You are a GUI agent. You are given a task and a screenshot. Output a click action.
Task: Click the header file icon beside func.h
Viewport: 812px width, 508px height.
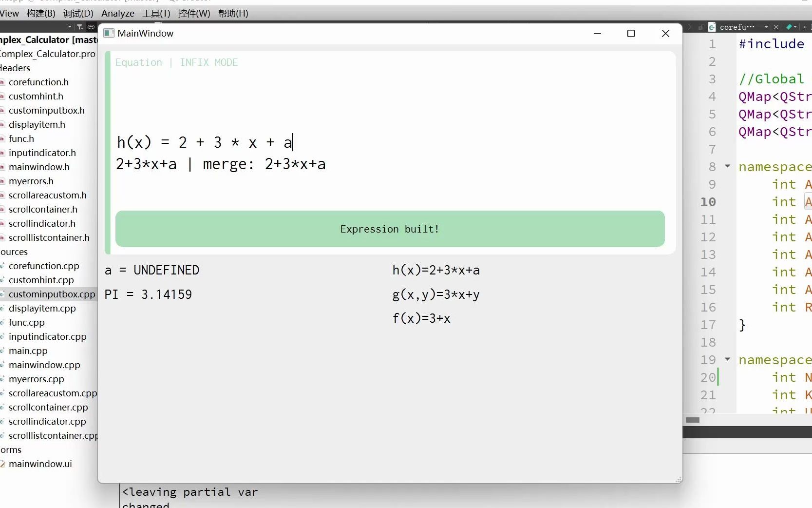(3, 139)
